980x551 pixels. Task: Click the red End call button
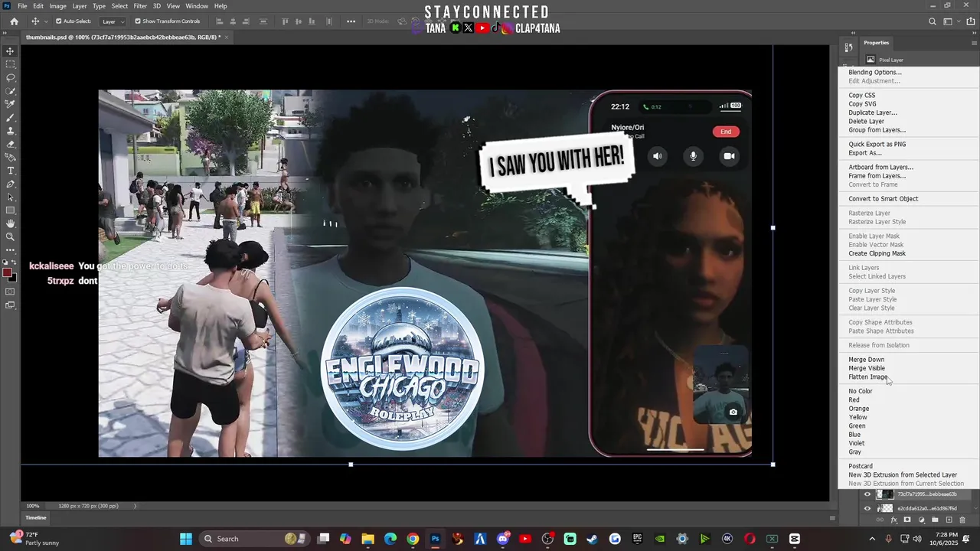point(725,132)
